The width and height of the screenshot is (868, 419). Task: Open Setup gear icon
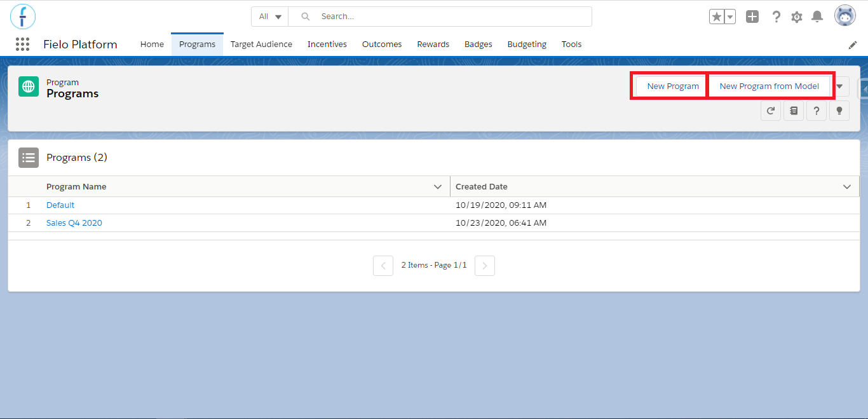coord(797,17)
